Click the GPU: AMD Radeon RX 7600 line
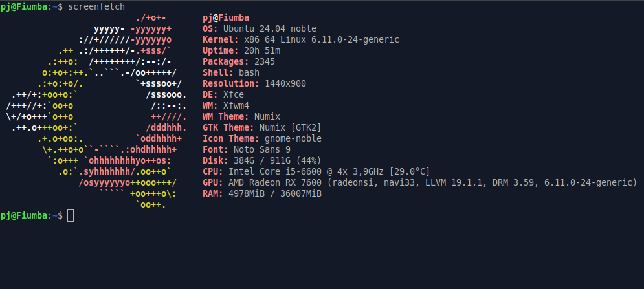Screen dimensions: 644x289 tap(420, 183)
